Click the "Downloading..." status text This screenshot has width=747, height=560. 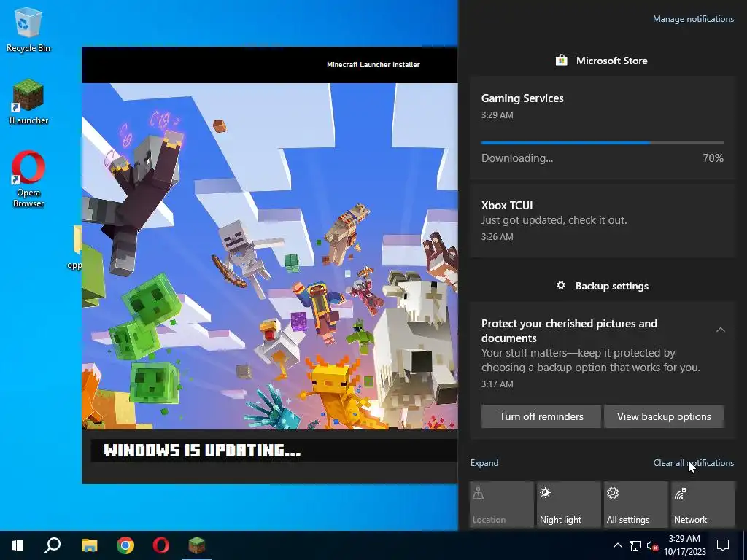[x=517, y=158]
